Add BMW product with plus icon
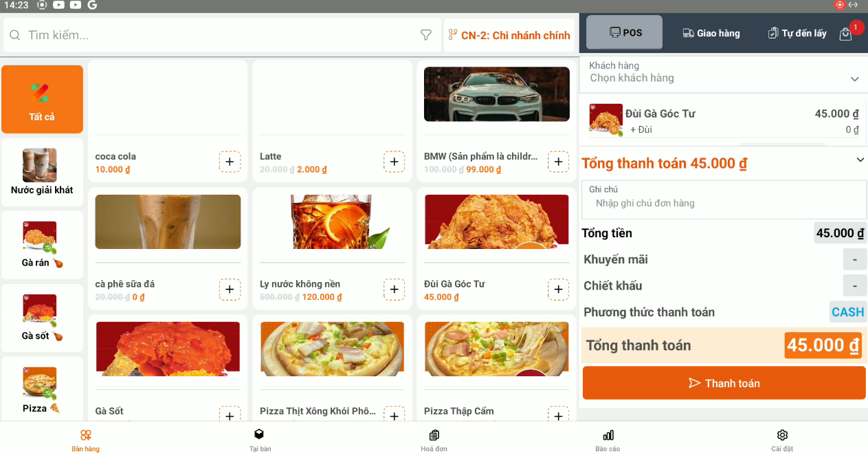Screen dimensions: 868x454 pos(558,162)
